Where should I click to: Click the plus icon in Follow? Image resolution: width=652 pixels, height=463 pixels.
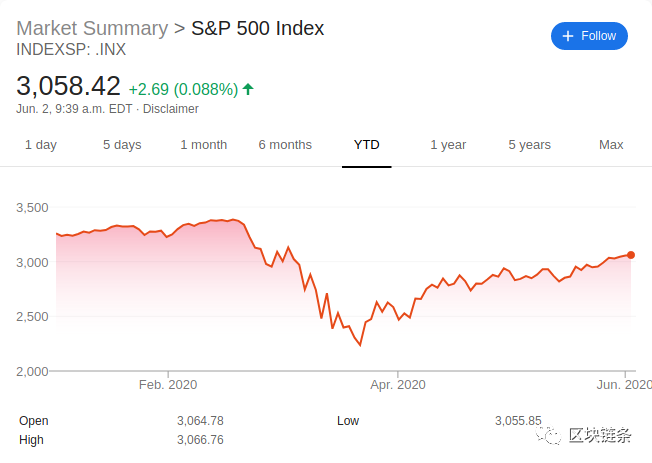tap(568, 36)
